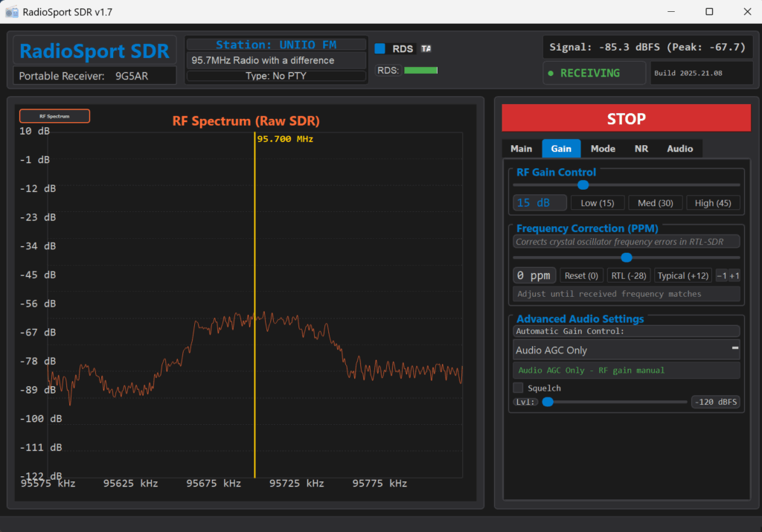Click the 9G5AR callsign field
Image resolution: width=762 pixels, height=532 pixels.
click(132, 76)
